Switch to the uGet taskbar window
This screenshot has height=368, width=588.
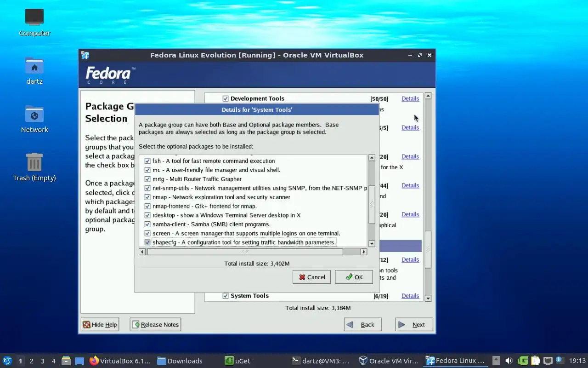237,361
